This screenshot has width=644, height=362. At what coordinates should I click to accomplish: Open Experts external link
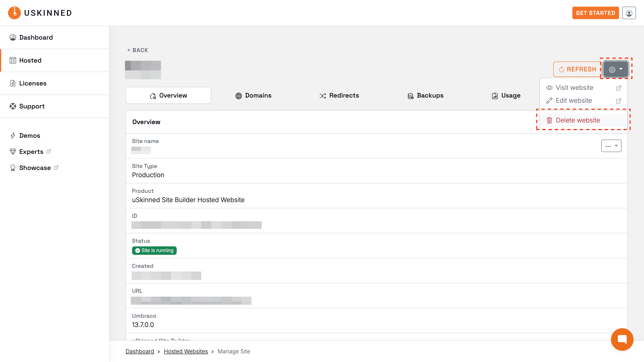point(31,152)
